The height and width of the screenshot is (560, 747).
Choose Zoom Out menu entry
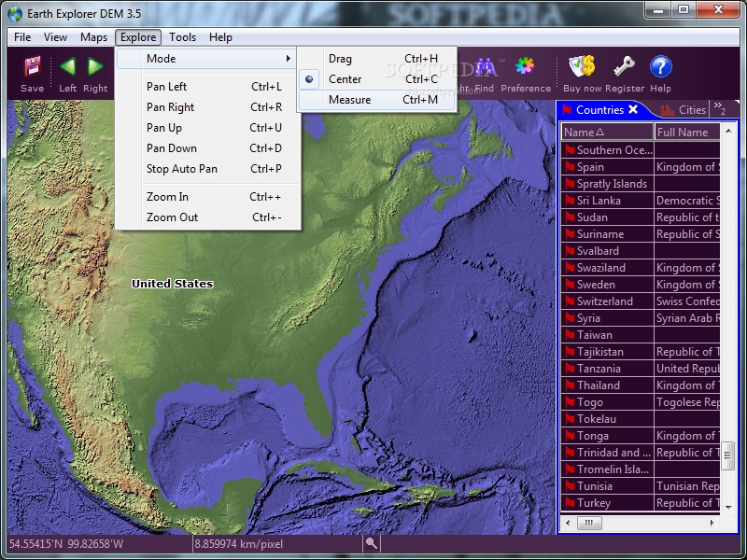[207, 217]
